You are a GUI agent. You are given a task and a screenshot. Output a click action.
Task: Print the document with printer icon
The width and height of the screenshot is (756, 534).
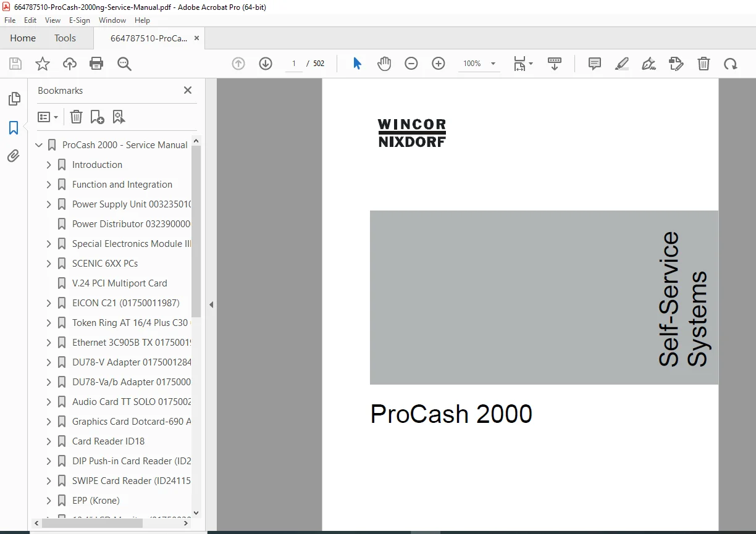pos(96,64)
